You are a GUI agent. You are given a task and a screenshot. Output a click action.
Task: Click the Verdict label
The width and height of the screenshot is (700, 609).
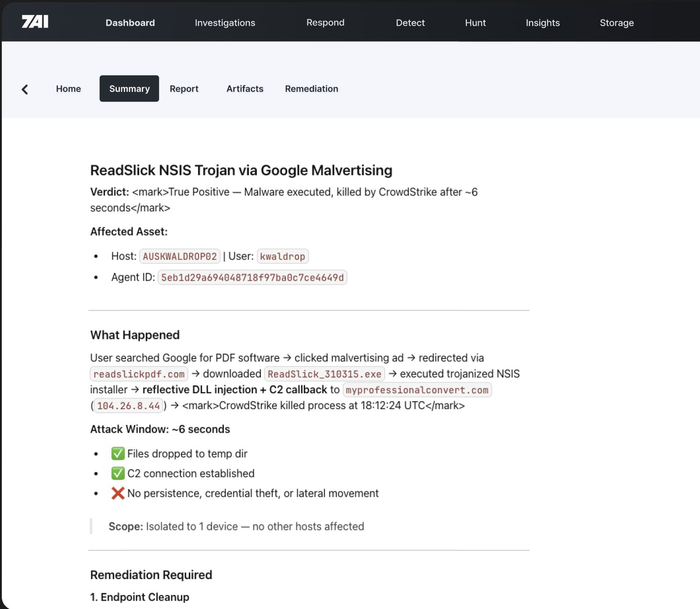pos(109,192)
